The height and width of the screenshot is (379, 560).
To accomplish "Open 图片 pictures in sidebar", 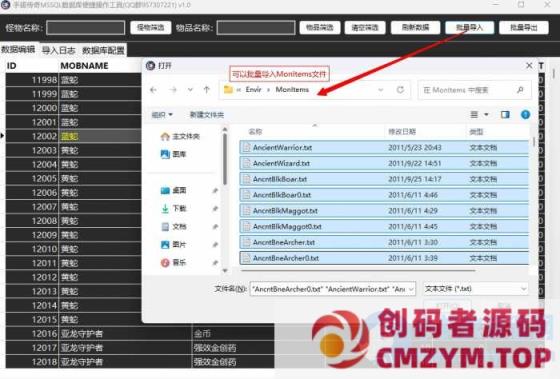I will point(174,245).
